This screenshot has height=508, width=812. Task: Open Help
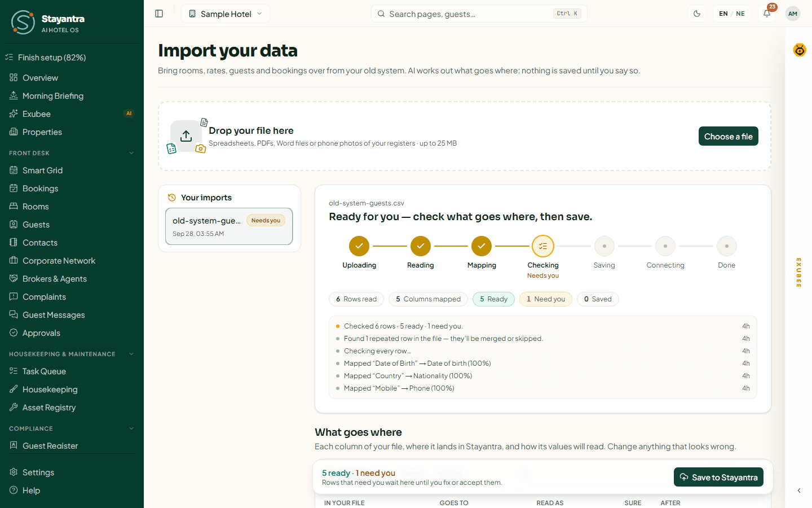click(x=72, y=491)
